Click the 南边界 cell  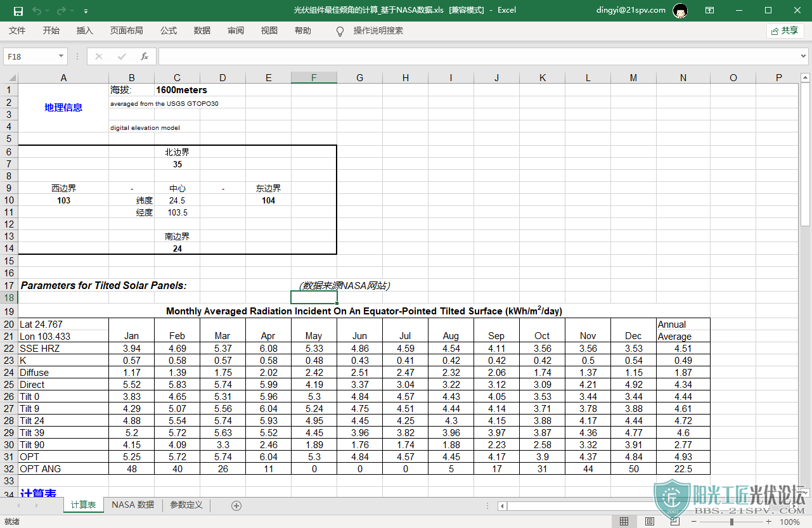point(177,236)
